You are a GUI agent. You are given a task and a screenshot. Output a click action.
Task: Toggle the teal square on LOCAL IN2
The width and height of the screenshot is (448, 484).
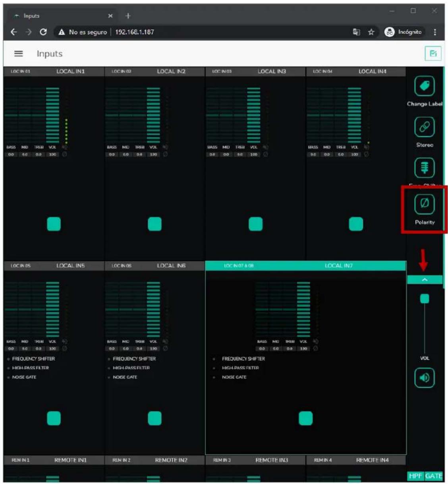pos(154,224)
